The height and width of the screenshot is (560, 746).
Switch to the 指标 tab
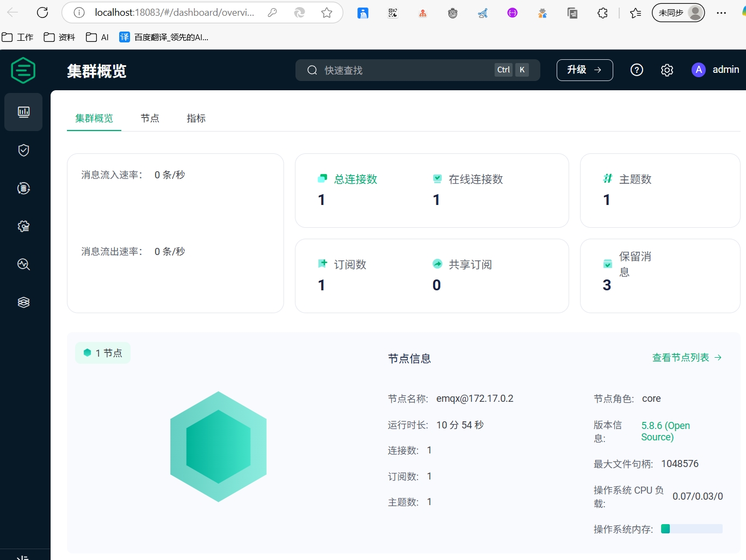click(x=196, y=118)
